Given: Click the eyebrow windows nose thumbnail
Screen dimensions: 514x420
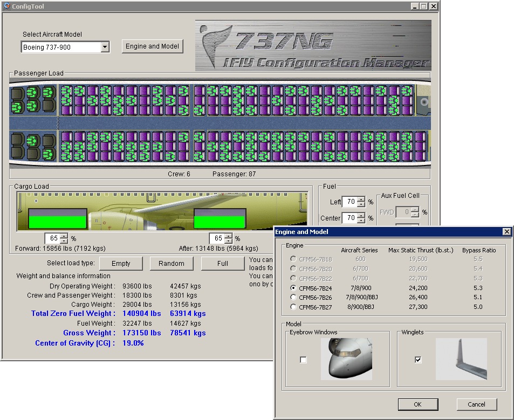Looking at the screenshot, I should click(x=346, y=359).
